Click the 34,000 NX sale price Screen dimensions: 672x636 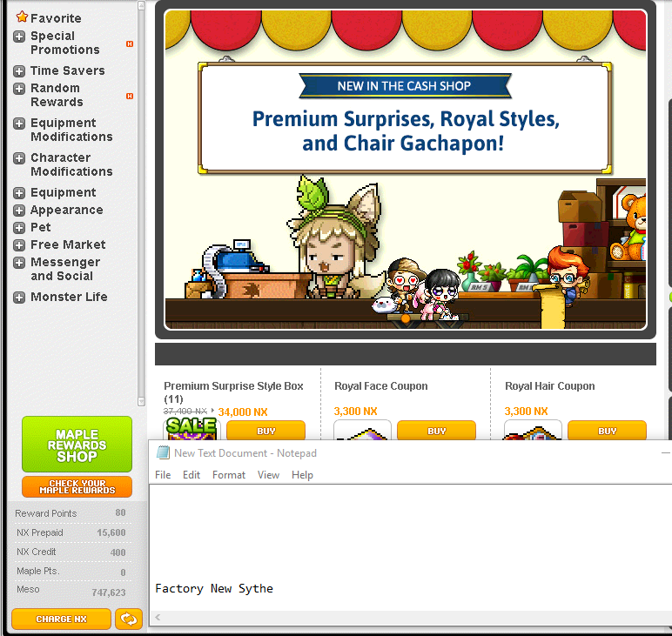243,412
